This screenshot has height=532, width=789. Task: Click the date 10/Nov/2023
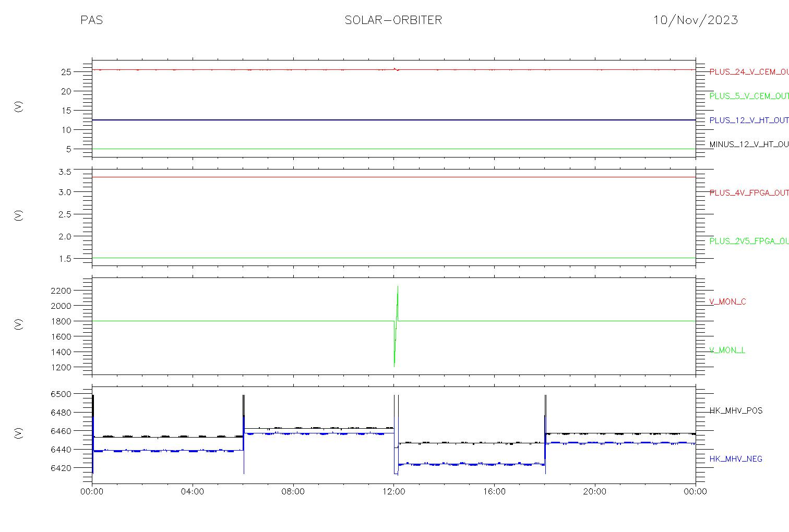[696, 20]
